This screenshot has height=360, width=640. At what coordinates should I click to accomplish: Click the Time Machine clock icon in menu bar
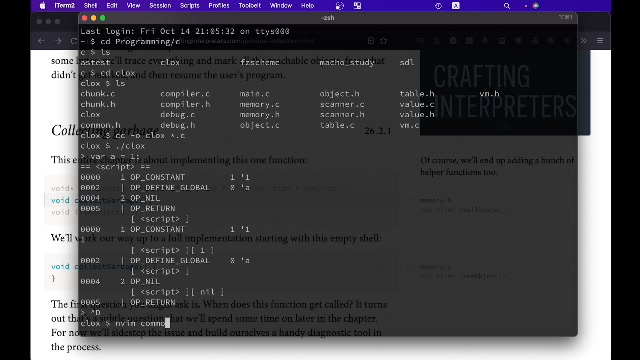(438, 6)
